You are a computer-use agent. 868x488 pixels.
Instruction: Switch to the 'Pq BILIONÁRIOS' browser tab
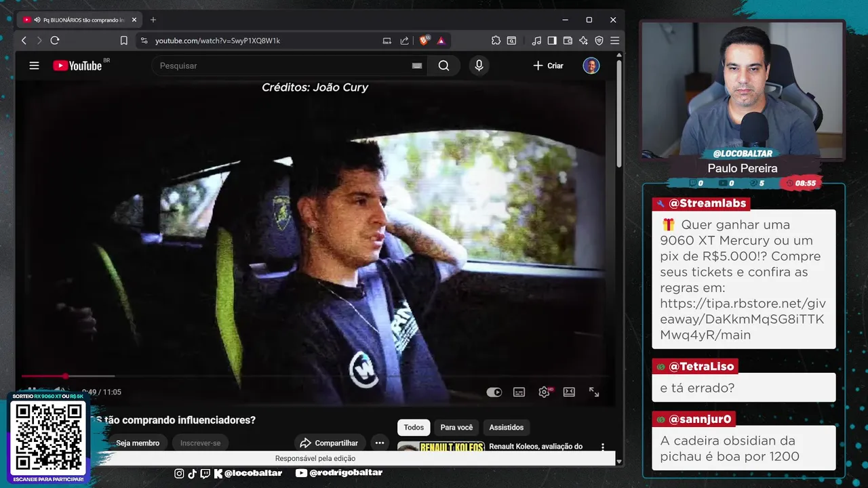tap(78, 20)
